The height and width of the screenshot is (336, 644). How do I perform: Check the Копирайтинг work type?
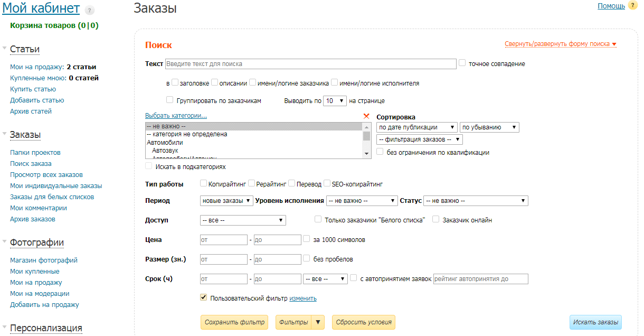(x=204, y=183)
